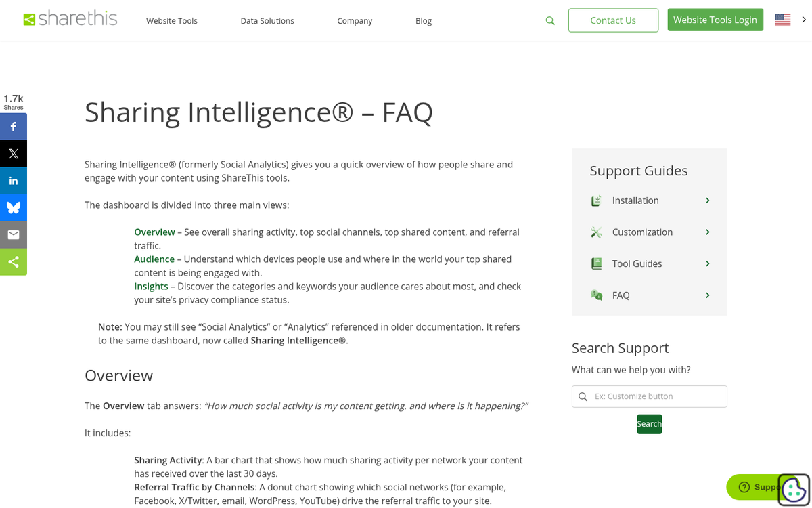The image size is (812, 508).
Task: Share page via email icon
Action: (x=14, y=235)
